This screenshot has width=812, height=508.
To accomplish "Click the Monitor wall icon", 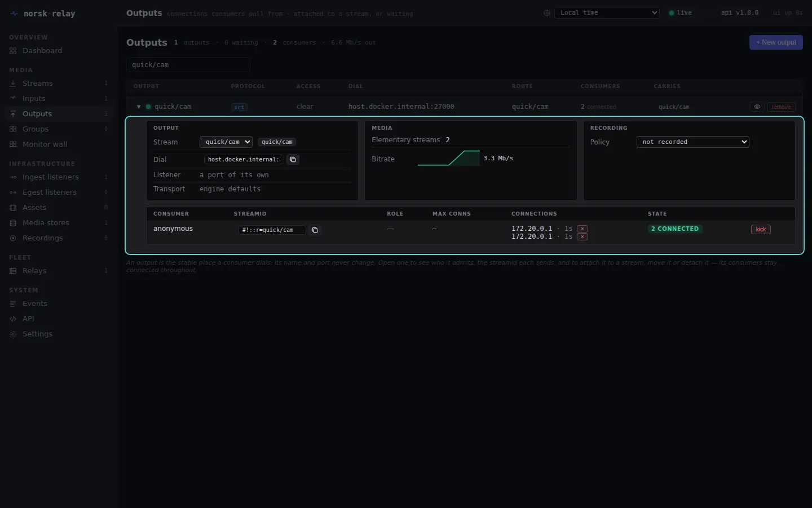I will tap(13, 144).
